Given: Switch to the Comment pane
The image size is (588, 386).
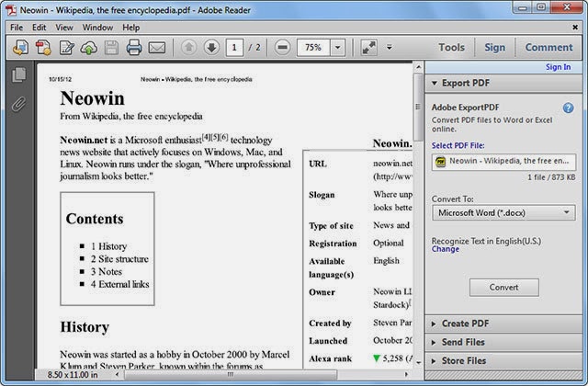Looking at the screenshot, I should coord(548,47).
